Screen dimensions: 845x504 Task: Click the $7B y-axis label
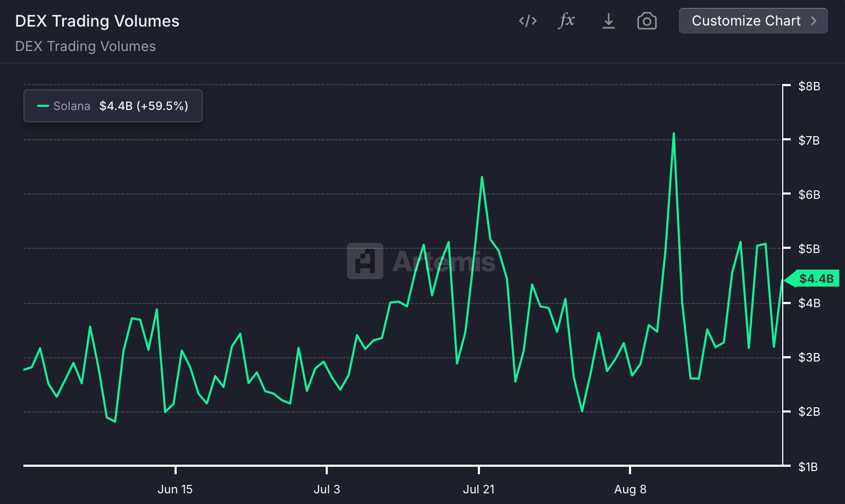click(x=809, y=140)
